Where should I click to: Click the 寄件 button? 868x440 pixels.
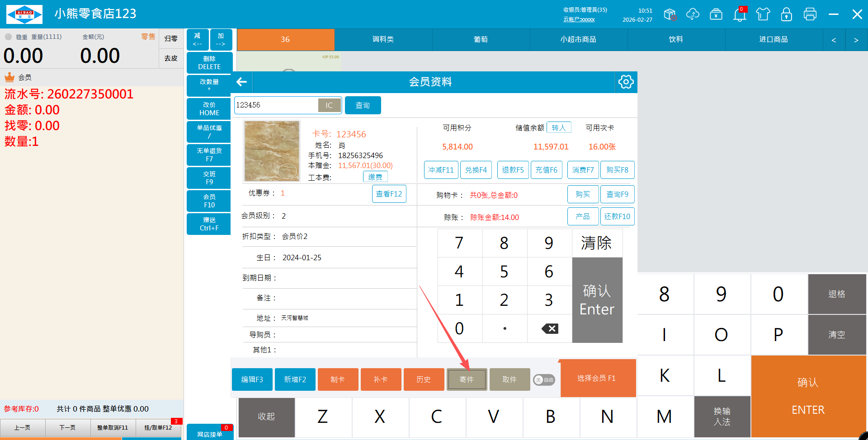[x=467, y=379]
